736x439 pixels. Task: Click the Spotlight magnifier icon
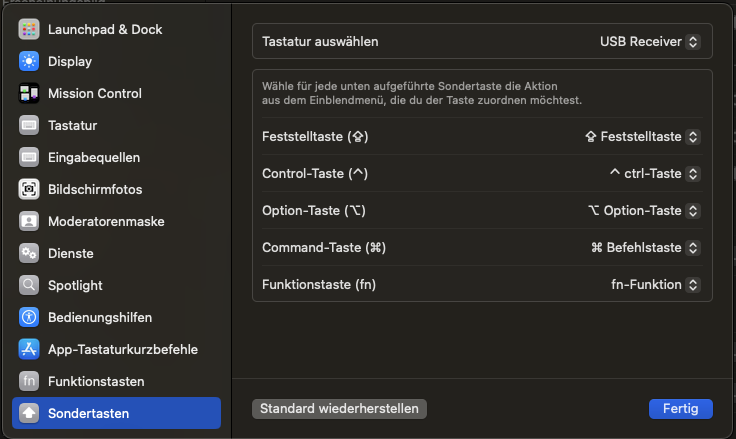coord(29,285)
